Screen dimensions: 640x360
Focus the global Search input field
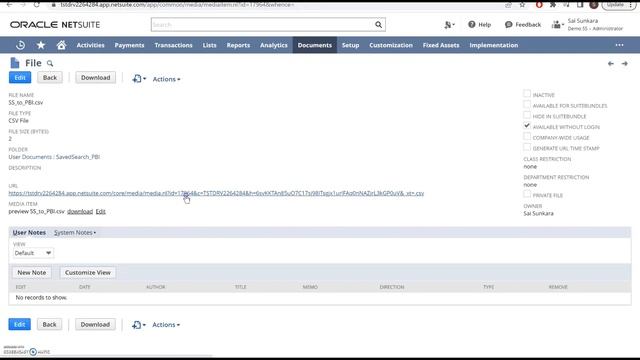coord(262,24)
